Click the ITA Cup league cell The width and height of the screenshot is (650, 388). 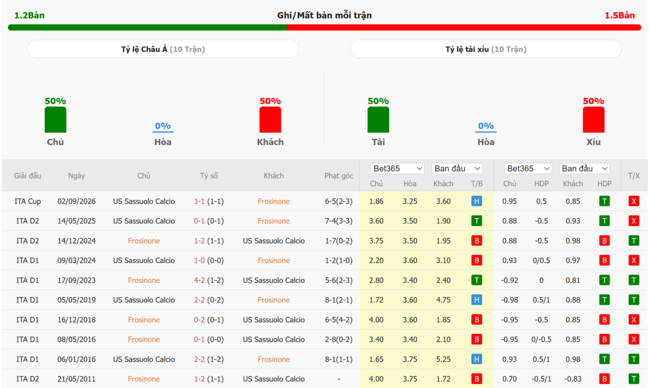pos(27,201)
